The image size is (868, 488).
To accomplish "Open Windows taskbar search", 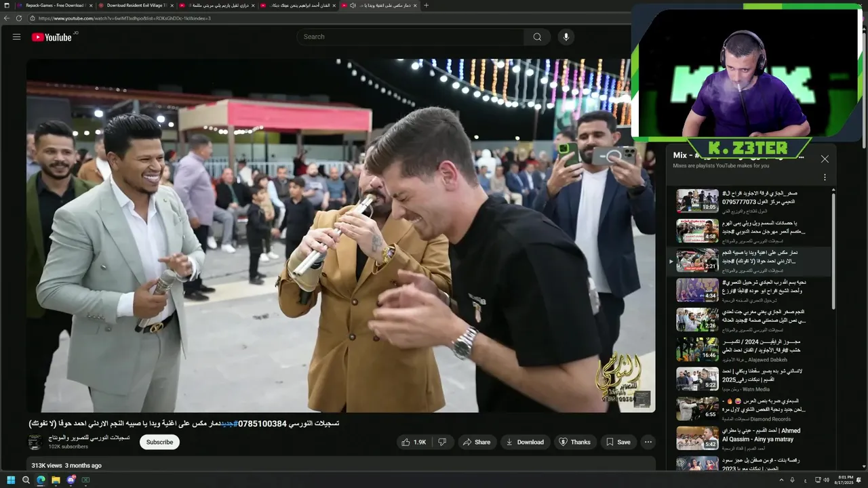I will click(26, 480).
